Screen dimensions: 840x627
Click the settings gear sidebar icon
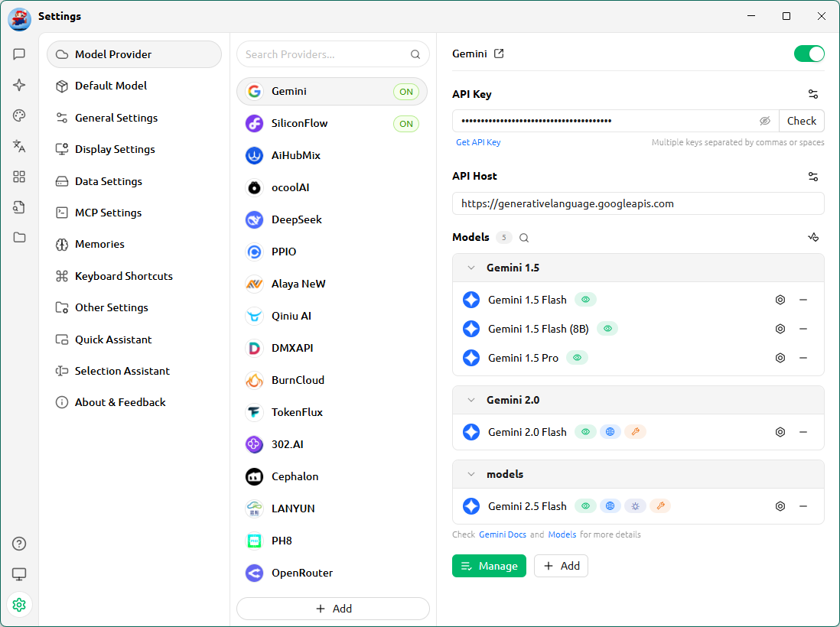[19, 605]
